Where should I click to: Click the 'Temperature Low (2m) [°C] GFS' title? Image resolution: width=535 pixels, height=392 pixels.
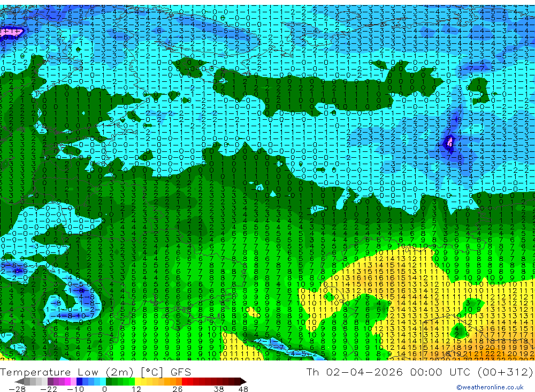tap(96, 372)
